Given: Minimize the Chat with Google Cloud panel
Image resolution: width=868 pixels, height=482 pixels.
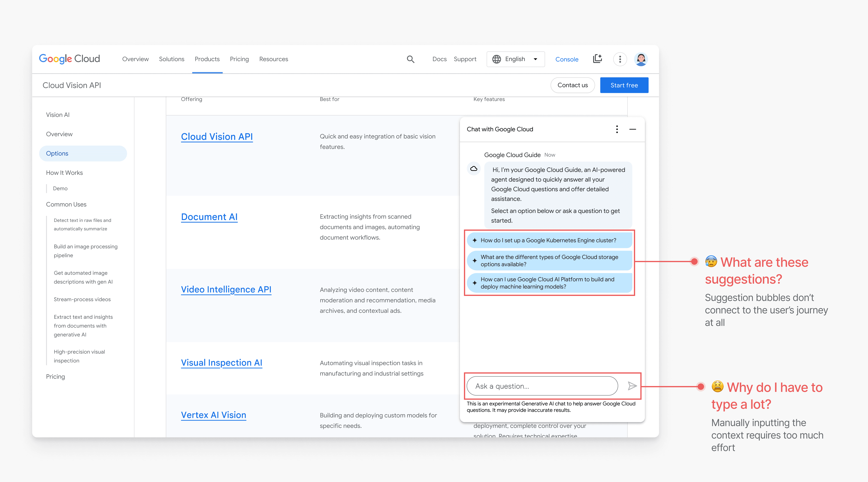Looking at the screenshot, I should point(633,129).
